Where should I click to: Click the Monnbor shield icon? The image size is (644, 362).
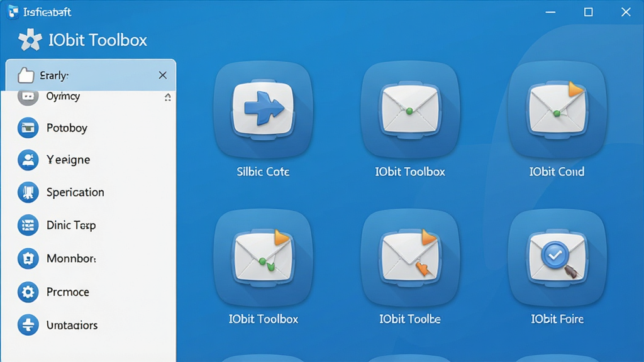(28, 258)
